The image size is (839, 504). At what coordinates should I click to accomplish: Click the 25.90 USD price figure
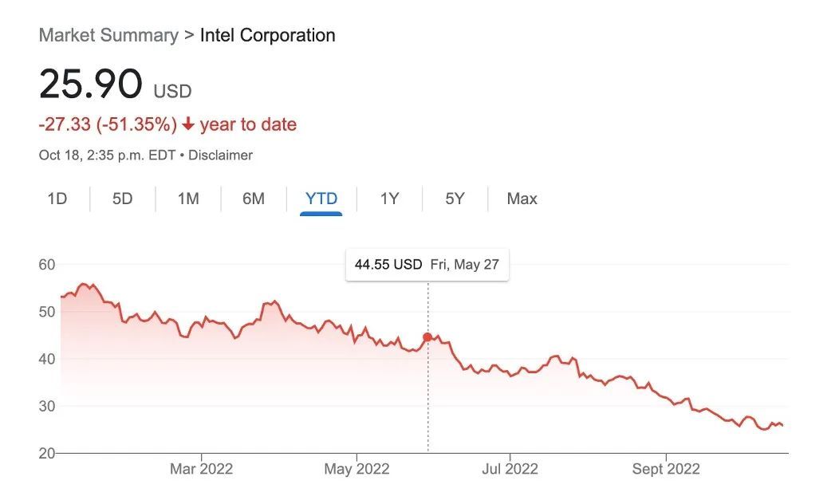click(x=115, y=85)
